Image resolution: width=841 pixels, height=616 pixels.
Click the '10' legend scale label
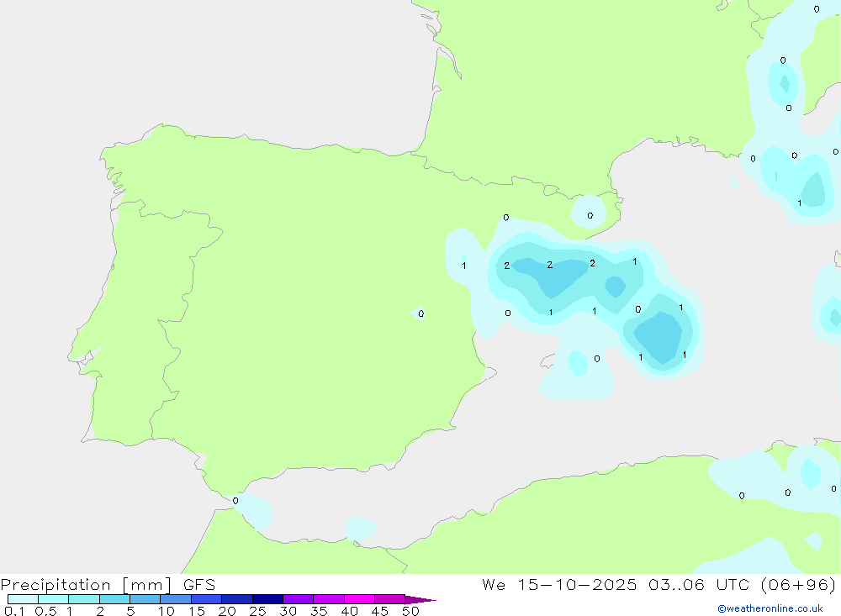click(x=167, y=611)
